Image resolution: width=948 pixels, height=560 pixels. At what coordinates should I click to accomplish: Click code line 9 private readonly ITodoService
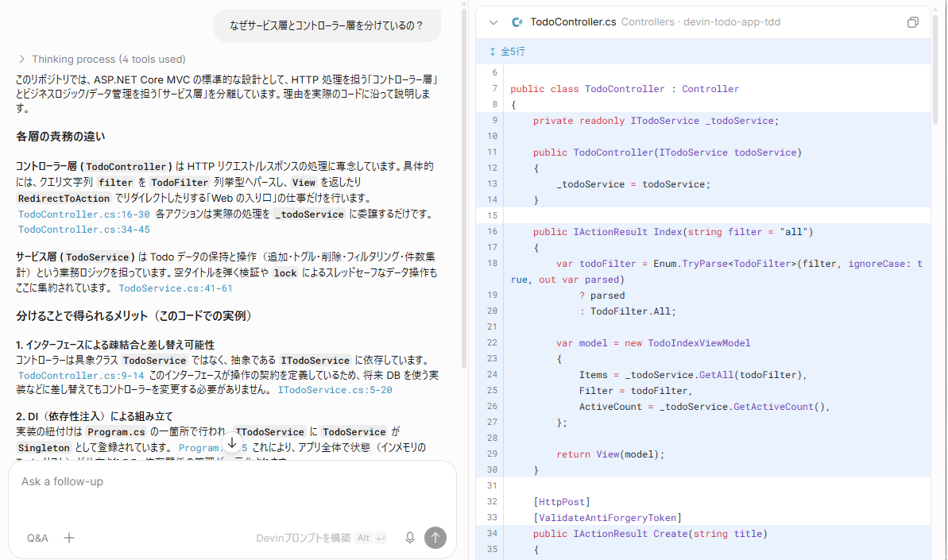coord(656,121)
